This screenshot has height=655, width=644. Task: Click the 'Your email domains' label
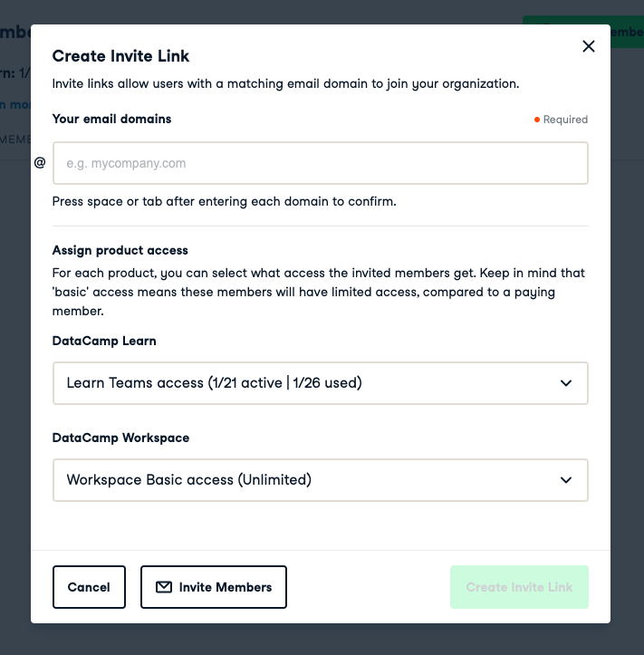click(x=111, y=119)
